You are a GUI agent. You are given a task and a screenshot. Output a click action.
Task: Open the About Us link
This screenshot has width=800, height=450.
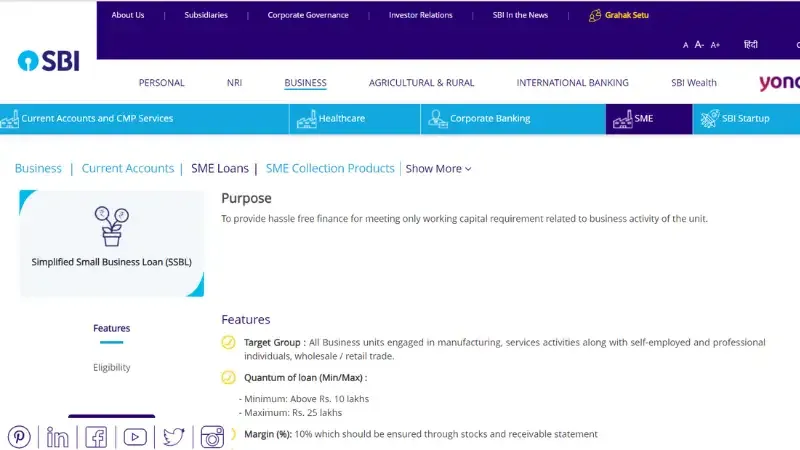click(x=128, y=15)
